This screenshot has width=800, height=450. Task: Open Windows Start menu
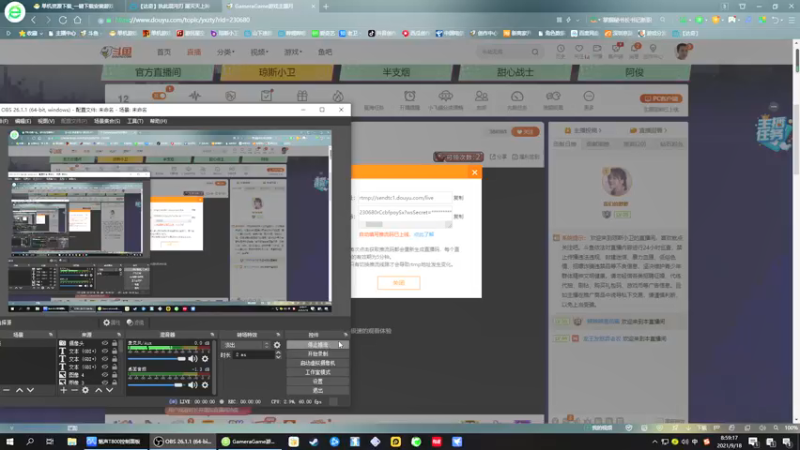[x=10, y=441]
